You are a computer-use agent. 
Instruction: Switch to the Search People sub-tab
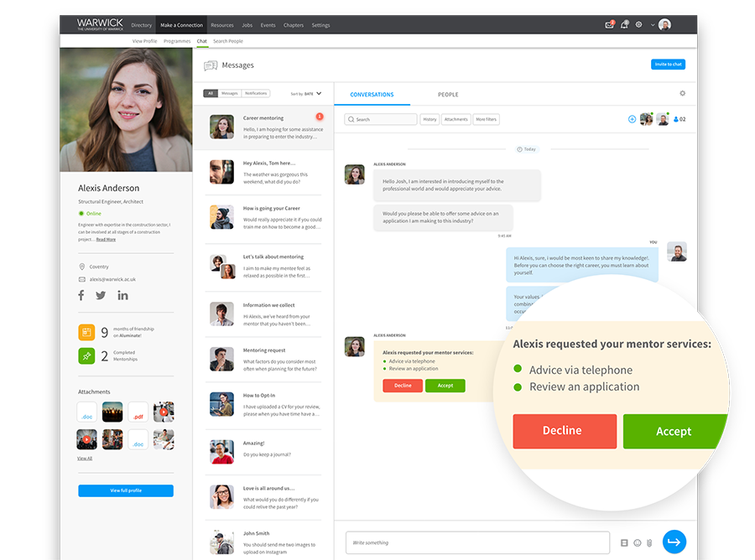(x=227, y=41)
